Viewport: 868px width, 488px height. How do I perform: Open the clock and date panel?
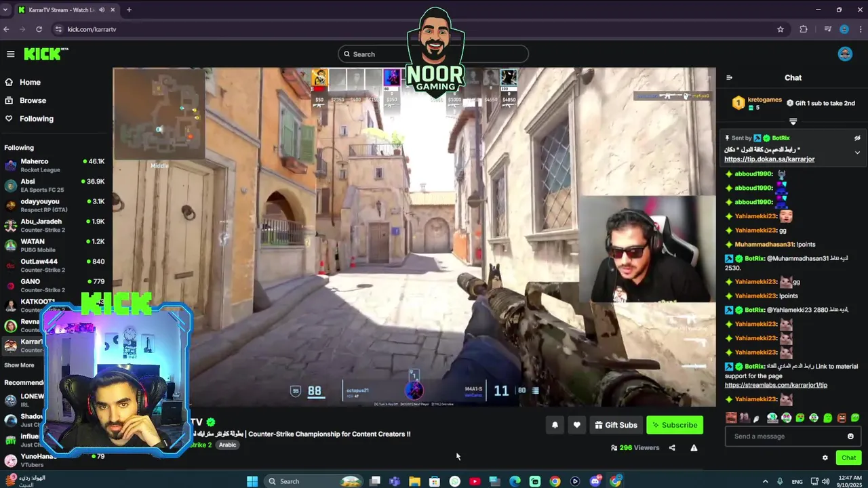[x=850, y=481]
